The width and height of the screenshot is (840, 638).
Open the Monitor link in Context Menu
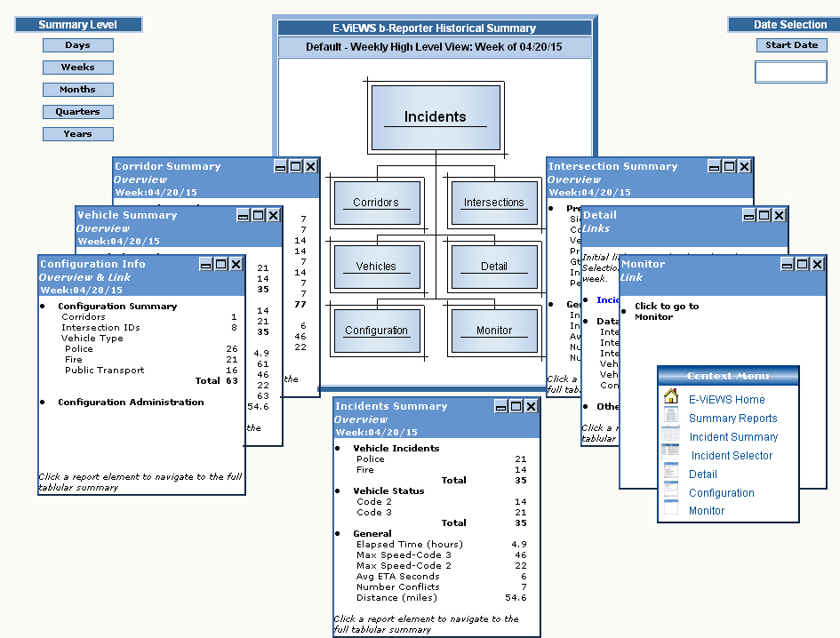click(x=706, y=511)
